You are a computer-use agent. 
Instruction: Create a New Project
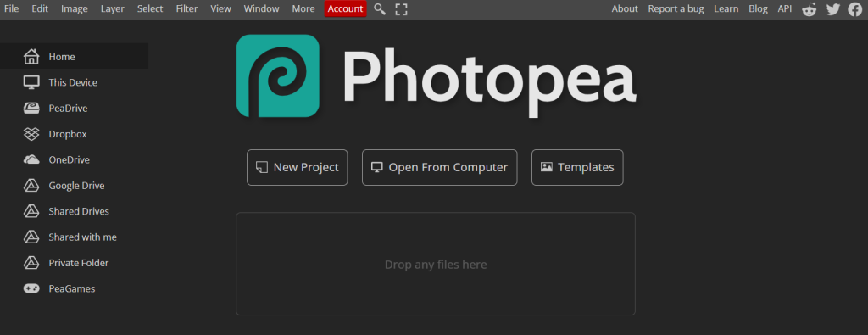point(298,167)
